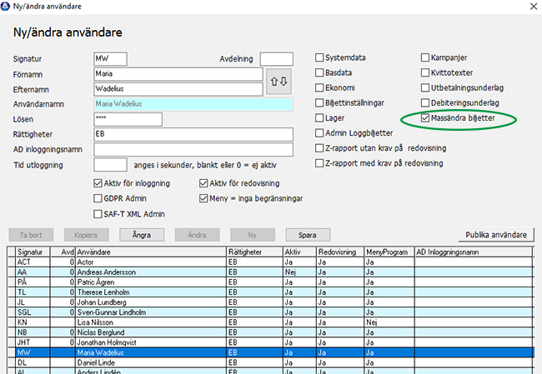Focus the Lösen password field
The width and height of the screenshot is (542, 374).
pyautogui.click(x=128, y=119)
